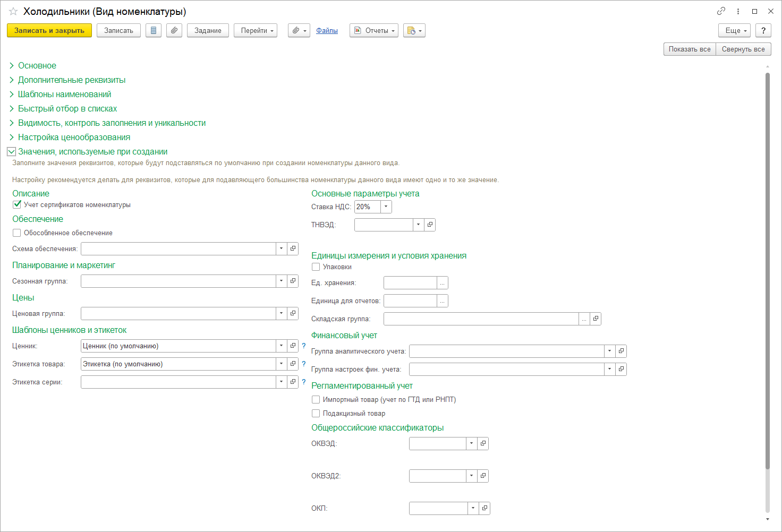782x532 pixels.
Task: Click into the Схема обеспечения field
Action: point(178,249)
